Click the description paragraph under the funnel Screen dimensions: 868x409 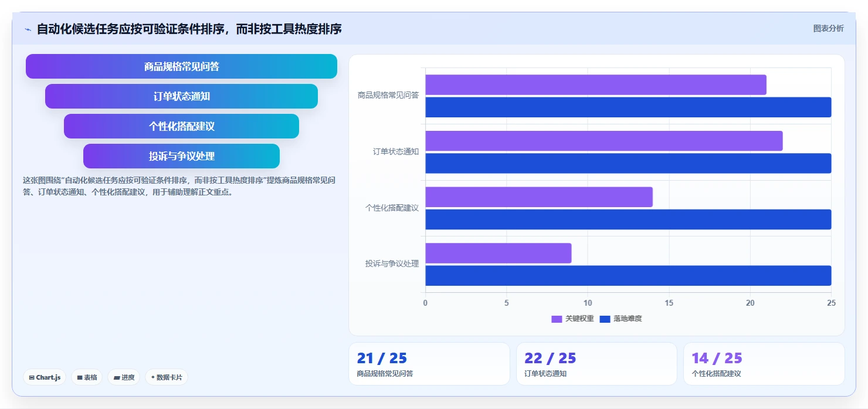[179, 186]
